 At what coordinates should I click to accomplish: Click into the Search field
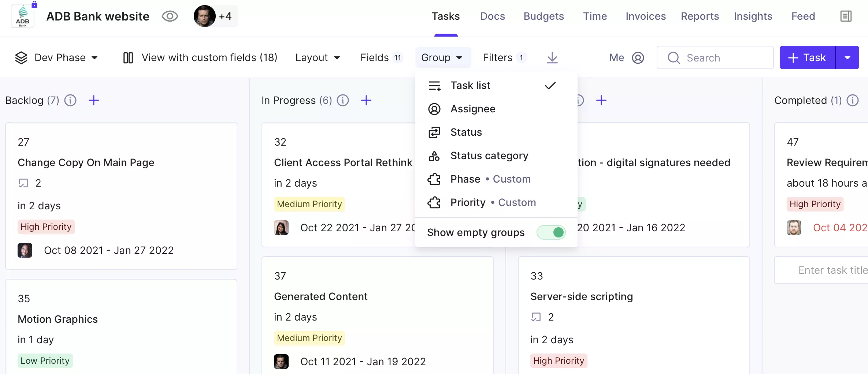pos(715,57)
